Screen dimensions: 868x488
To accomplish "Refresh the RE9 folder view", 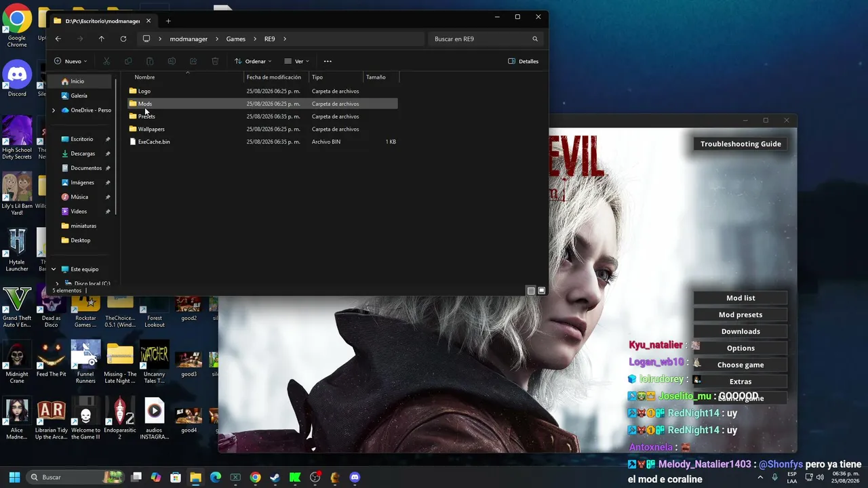I will point(123,39).
